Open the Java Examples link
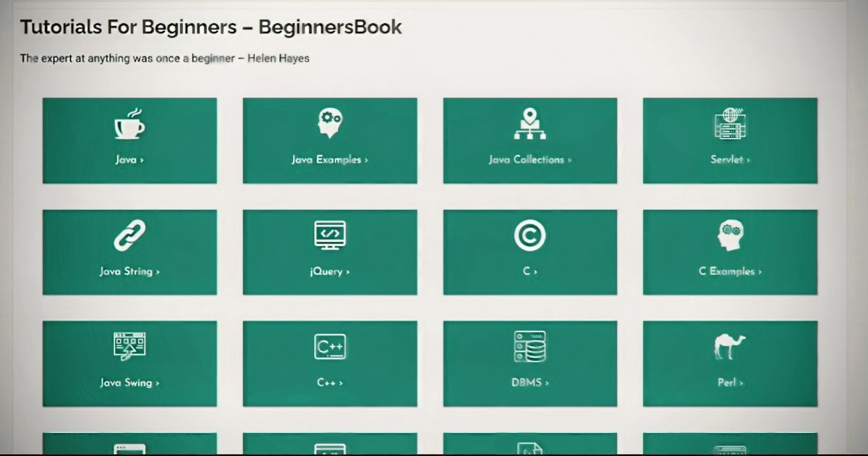Screen dimensions: 868x456 [330, 160]
